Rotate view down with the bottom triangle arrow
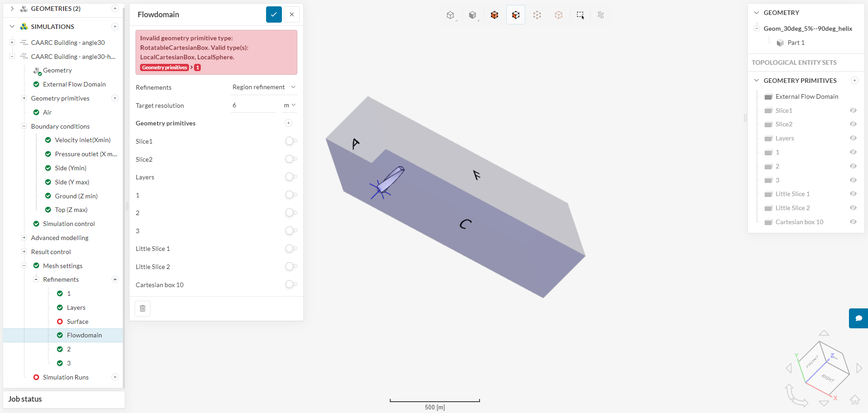 coord(824,403)
